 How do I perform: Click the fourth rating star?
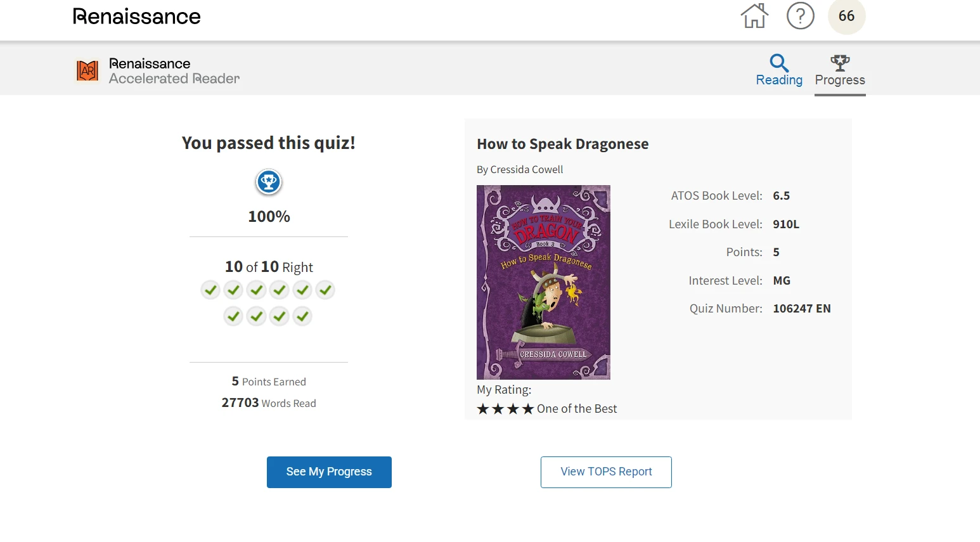pyautogui.click(x=528, y=409)
